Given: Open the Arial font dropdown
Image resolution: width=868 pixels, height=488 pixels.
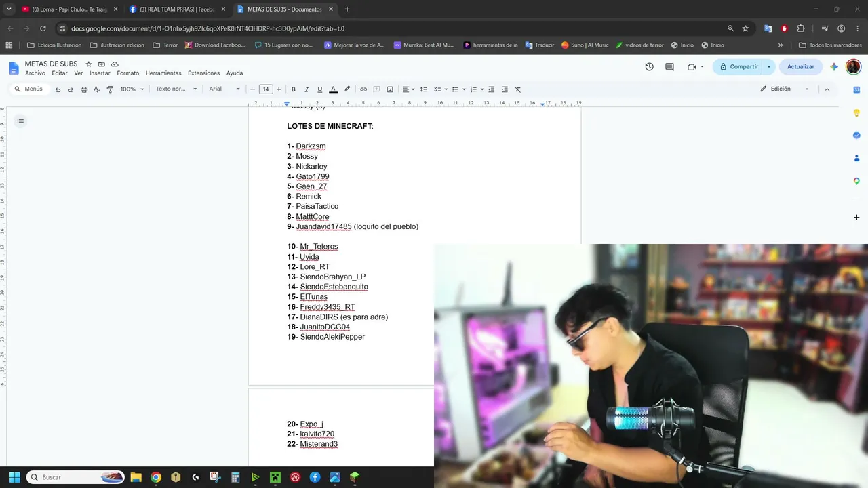Looking at the screenshot, I should 224,89.
